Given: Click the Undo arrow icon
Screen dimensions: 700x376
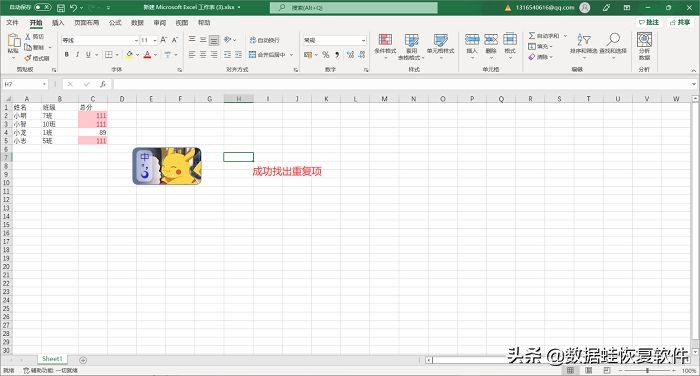Looking at the screenshot, I should pos(73,8).
